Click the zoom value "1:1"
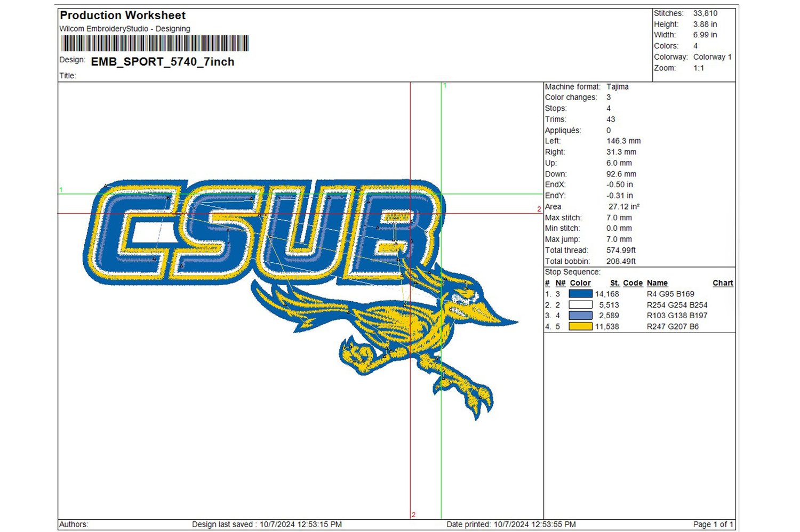Viewport: 800px width, 532px height. tap(699, 68)
